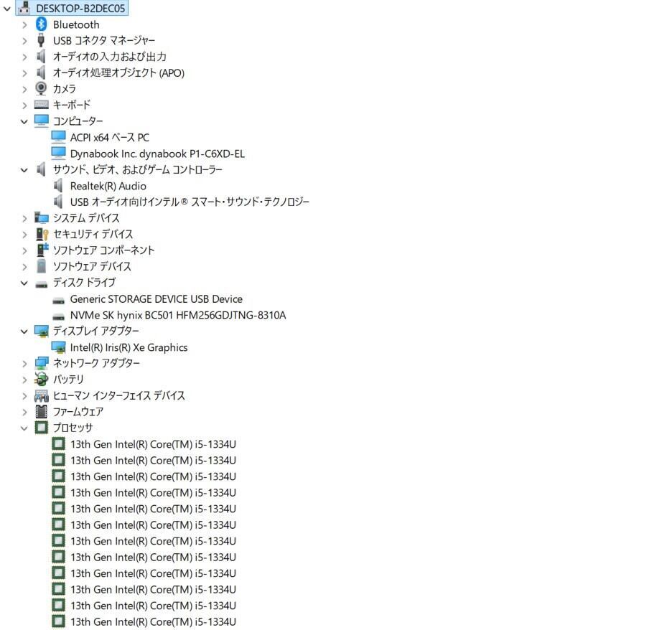Click the バッテリ battery icon
Viewport: 672px width, 630px height.
tap(41, 379)
